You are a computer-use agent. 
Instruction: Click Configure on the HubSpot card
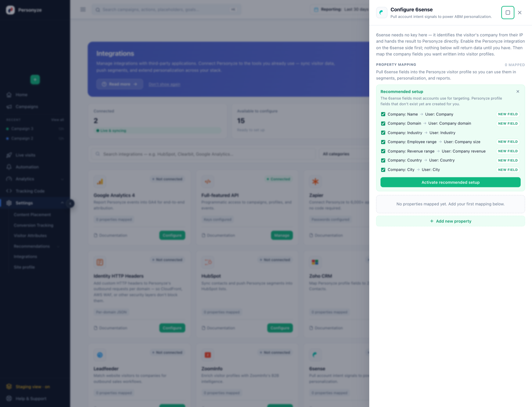point(280,328)
